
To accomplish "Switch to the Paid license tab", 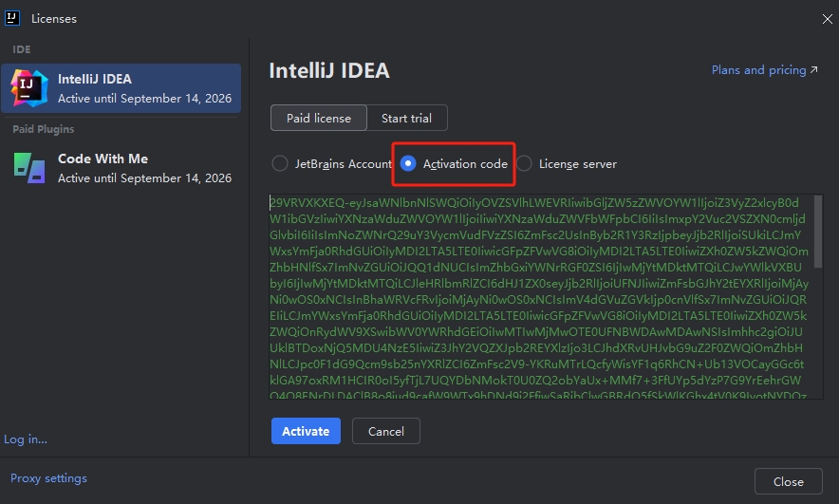I will [319, 119].
